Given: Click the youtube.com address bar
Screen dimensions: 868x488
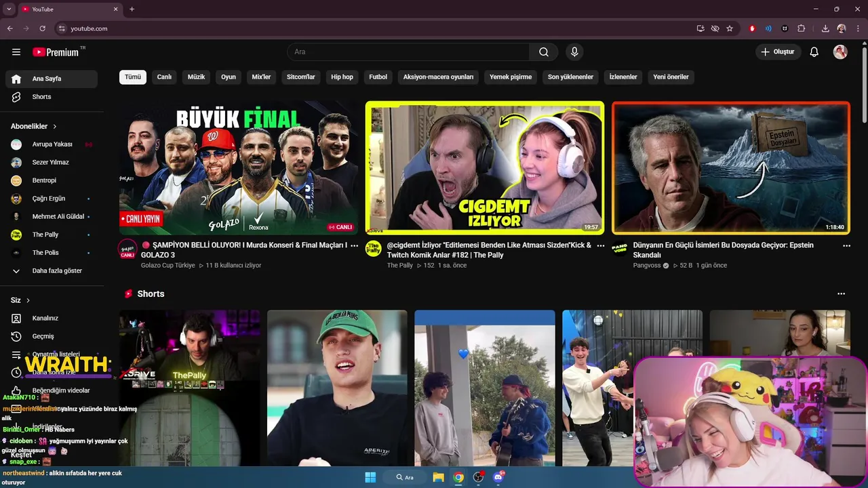Looking at the screenshot, I should (374, 28).
